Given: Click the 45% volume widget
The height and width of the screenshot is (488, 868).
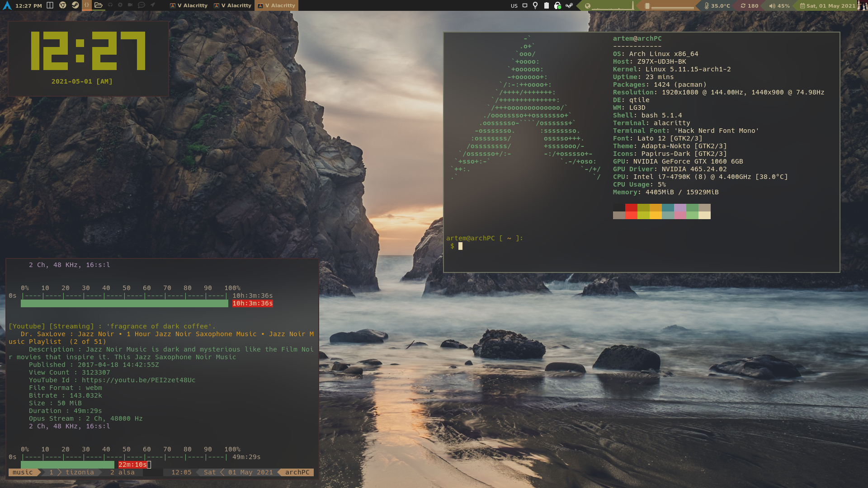Looking at the screenshot, I should tap(779, 6).
